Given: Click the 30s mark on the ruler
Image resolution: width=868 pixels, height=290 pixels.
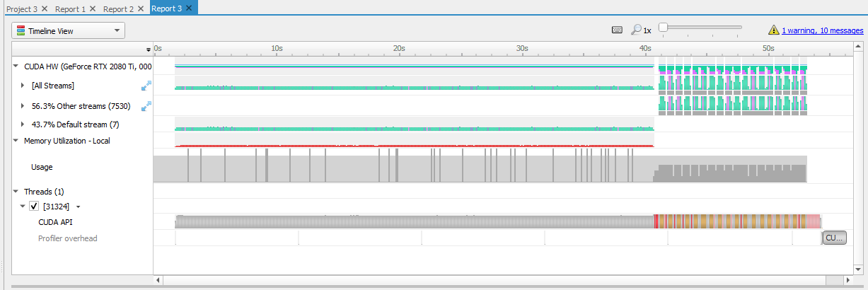Looking at the screenshot, I should (x=523, y=47).
